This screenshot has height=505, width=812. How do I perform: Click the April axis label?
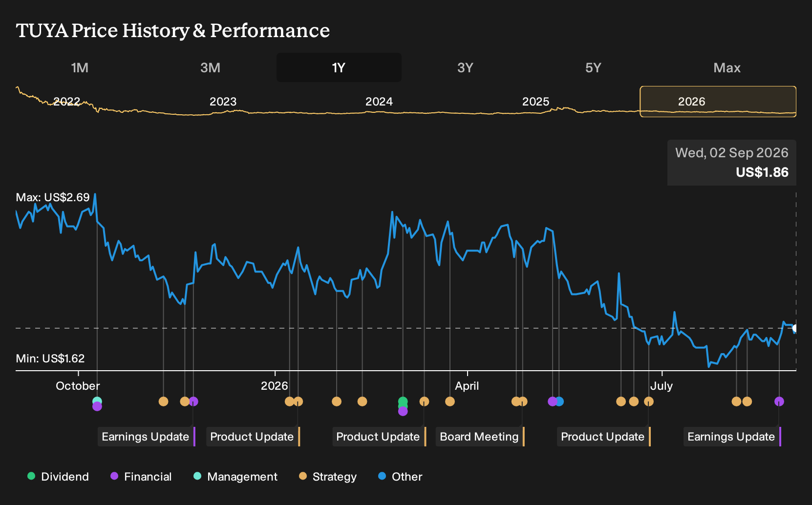click(x=467, y=386)
